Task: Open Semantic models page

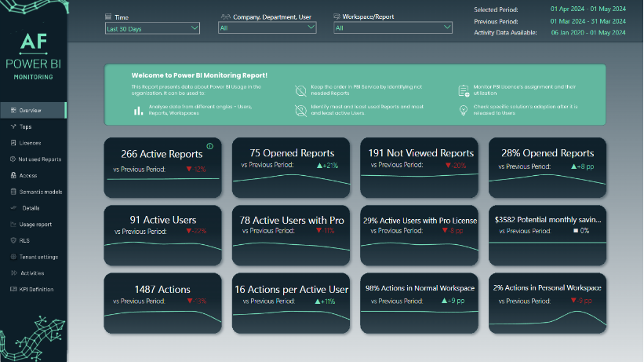Action: [33, 192]
